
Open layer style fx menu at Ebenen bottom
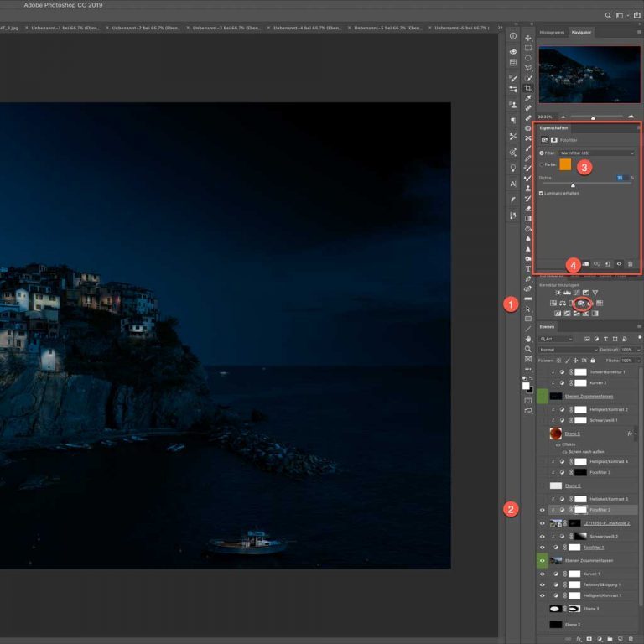(x=579, y=639)
